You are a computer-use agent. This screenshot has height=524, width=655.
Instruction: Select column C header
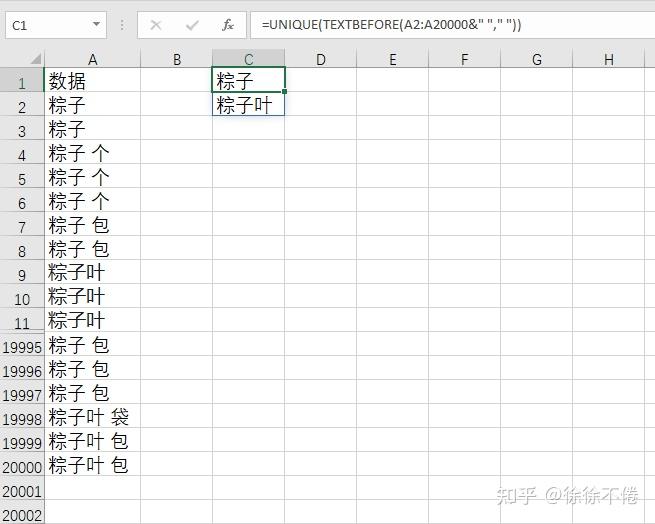coord(248,60)
